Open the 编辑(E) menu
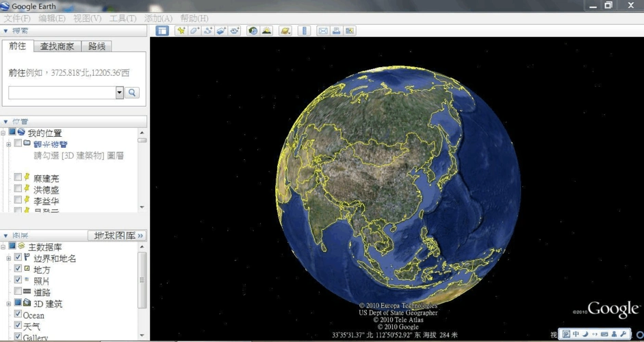 [52, 18]
